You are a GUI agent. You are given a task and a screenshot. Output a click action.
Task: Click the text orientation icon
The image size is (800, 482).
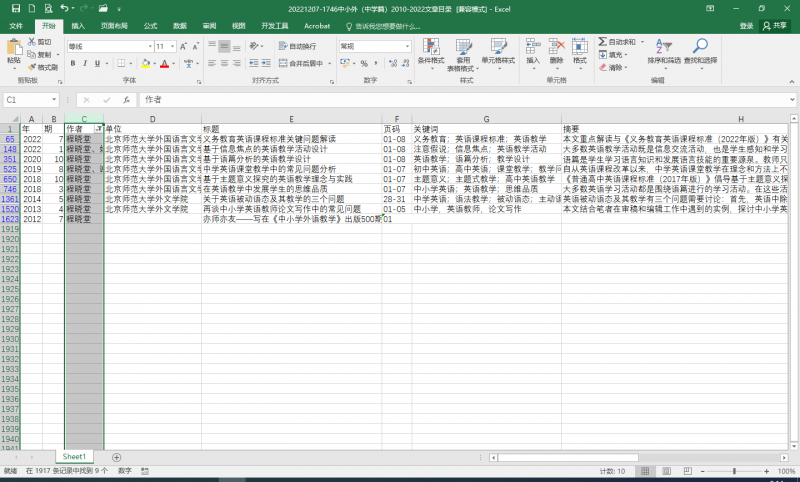pos(254,46)
